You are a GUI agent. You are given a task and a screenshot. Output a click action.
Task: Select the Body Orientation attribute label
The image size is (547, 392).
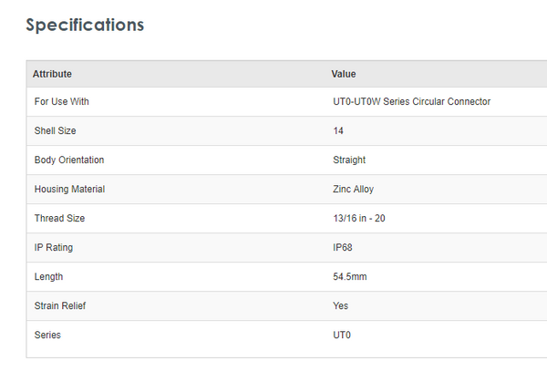[x=69, y=160]
